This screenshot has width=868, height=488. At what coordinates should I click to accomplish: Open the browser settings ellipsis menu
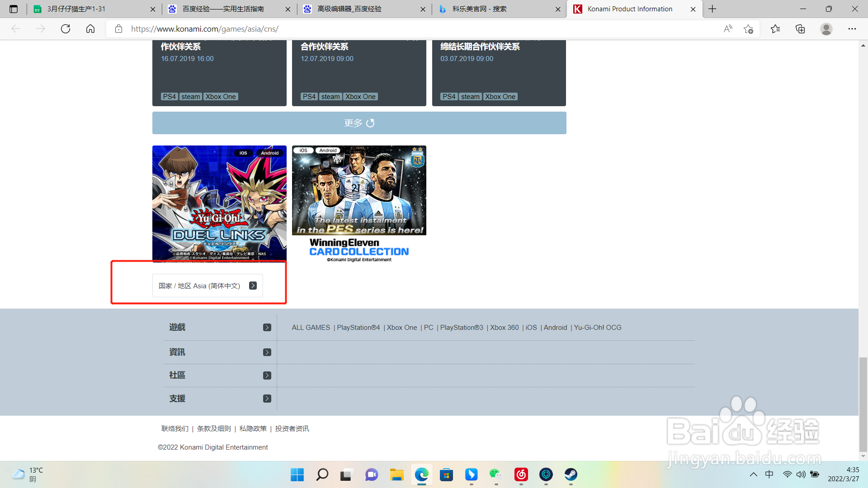(x=852, y=29)
